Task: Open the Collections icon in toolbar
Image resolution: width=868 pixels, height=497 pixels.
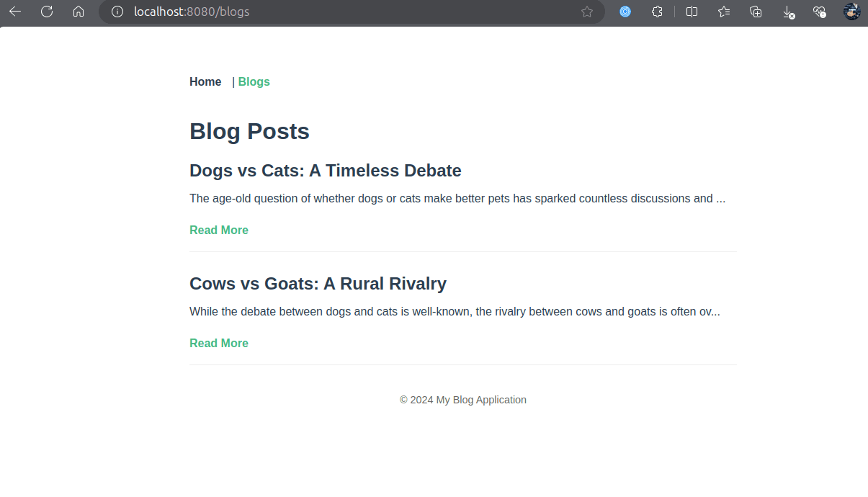Action: (756, 12)
